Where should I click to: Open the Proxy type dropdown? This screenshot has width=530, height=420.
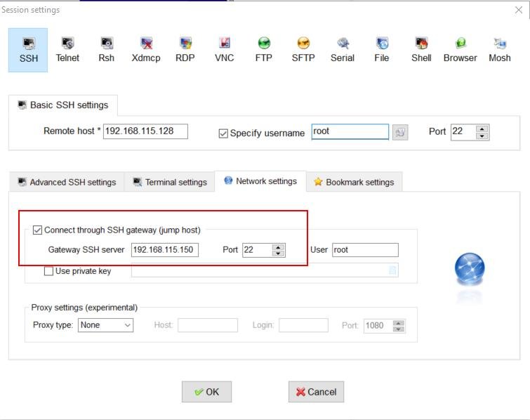[105, 325]
